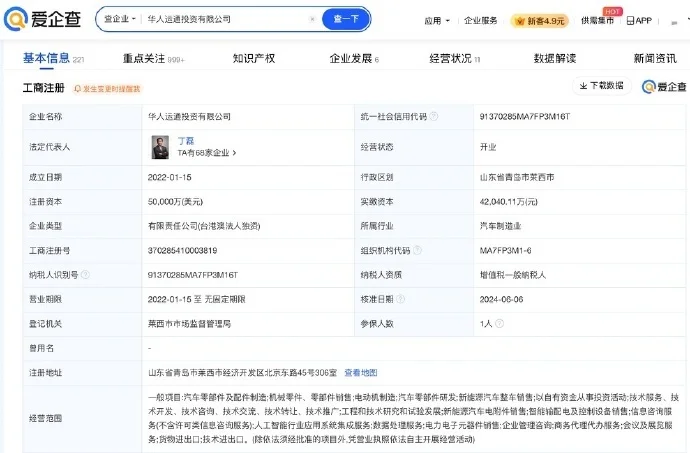Expand TA有68家企业 link
Screen dimensions: 690x453
pos(207,153)
